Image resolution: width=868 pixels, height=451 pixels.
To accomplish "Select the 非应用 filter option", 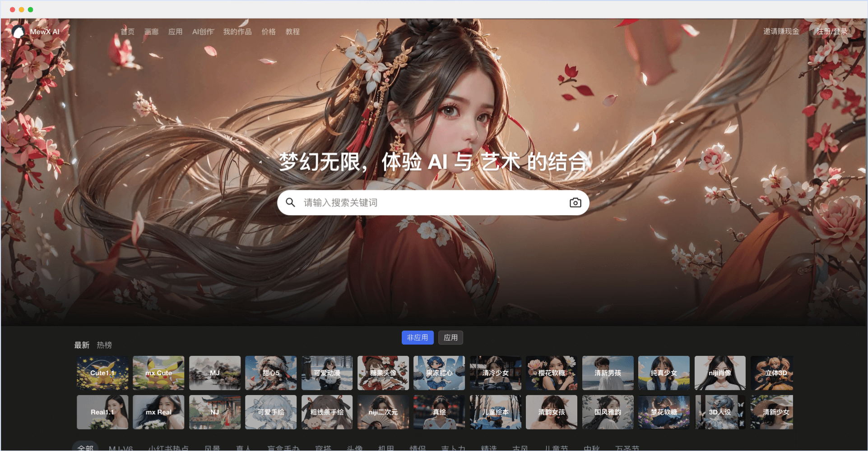I will [x=418, y=337].
